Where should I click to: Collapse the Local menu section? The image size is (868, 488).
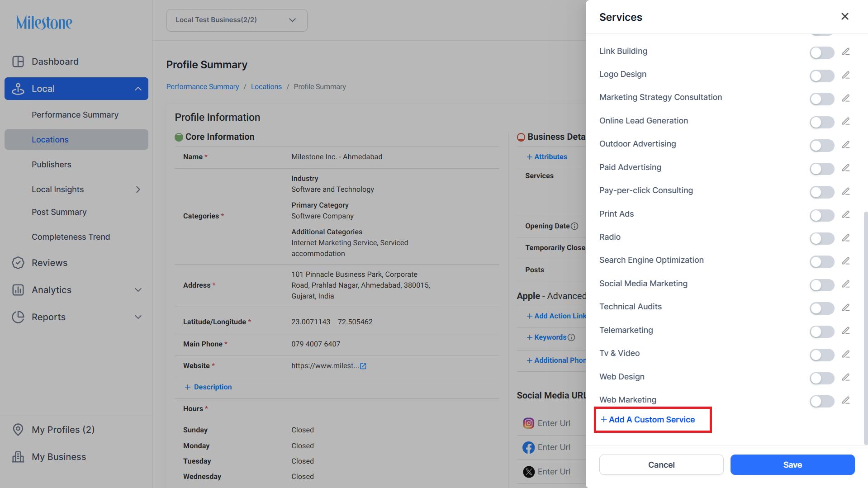click(138, 89)
